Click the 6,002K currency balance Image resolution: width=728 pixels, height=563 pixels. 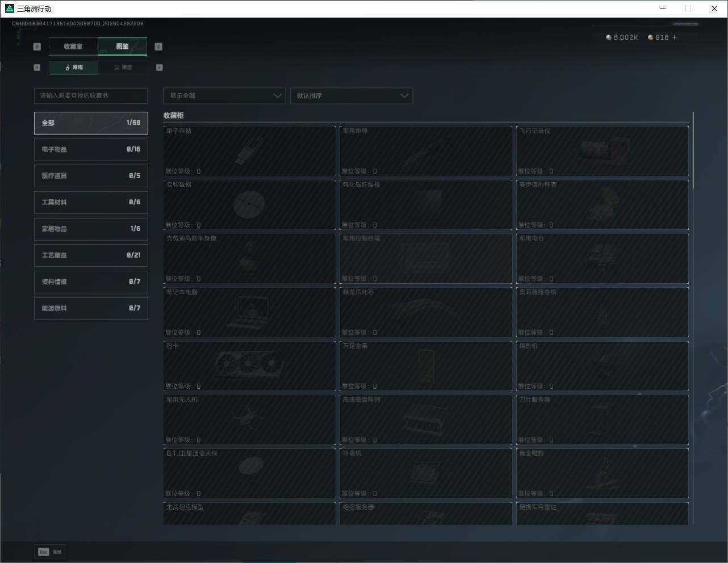(622, 37)
